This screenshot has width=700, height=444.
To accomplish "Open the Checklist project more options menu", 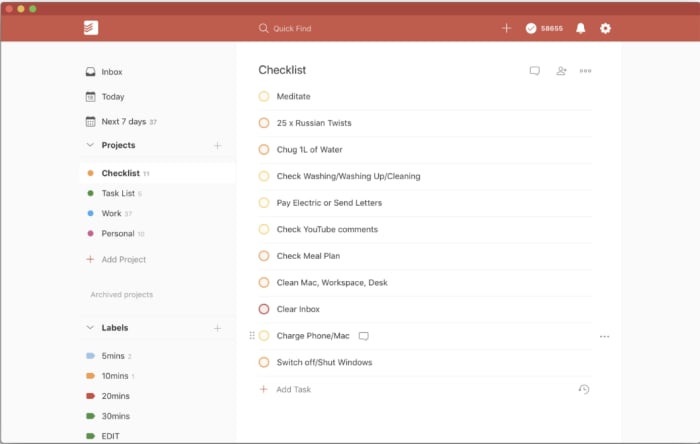I will point(586,71).
